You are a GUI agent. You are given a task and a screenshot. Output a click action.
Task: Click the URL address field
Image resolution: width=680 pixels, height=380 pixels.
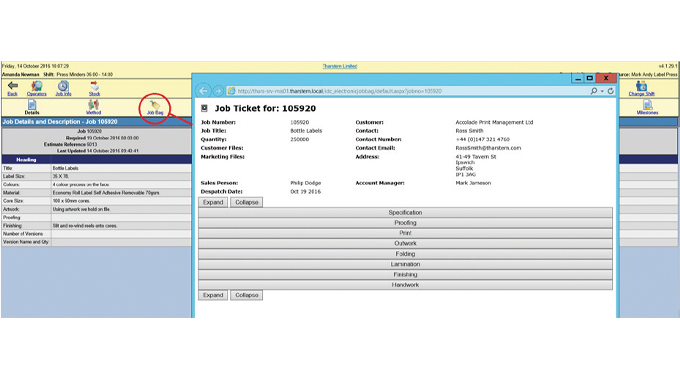[x=408, y=91]
